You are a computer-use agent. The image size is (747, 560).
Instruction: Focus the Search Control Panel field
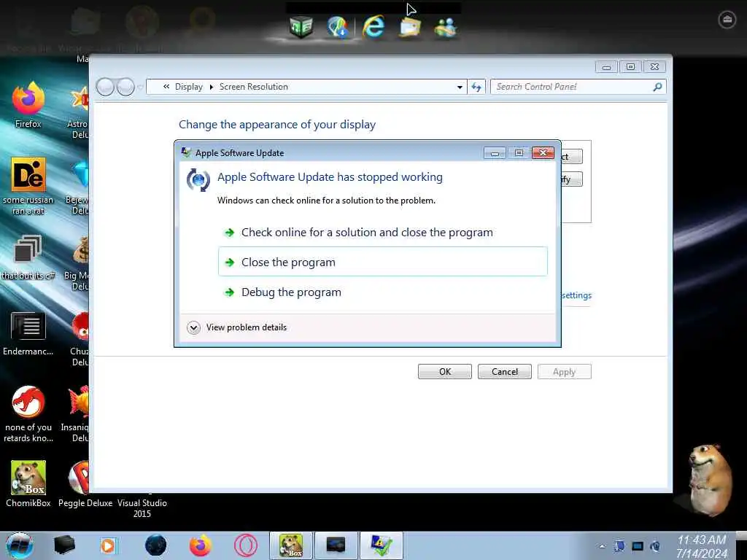click(578, 87)
